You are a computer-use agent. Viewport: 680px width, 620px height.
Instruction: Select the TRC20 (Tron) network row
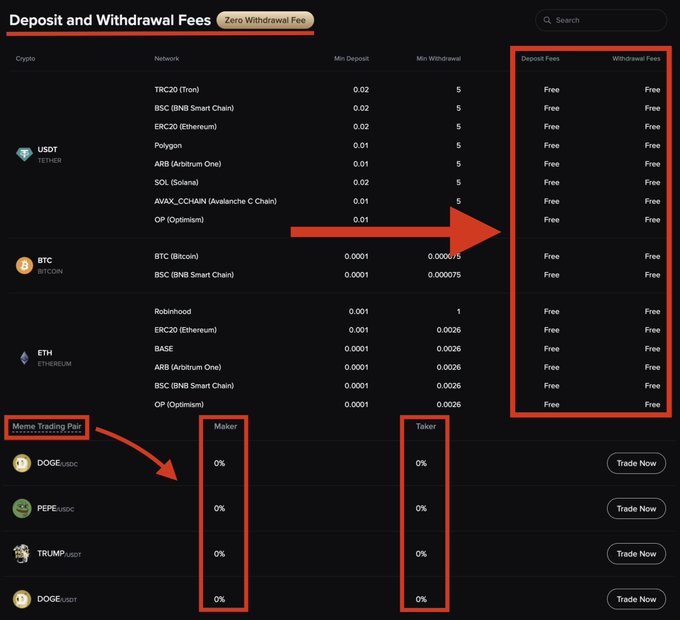177,90
